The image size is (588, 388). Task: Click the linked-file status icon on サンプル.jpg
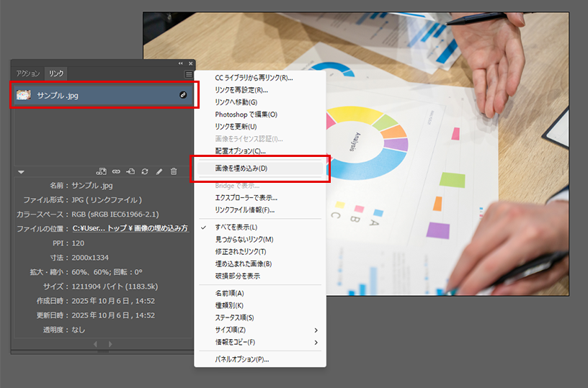click(x=183, y=95)
